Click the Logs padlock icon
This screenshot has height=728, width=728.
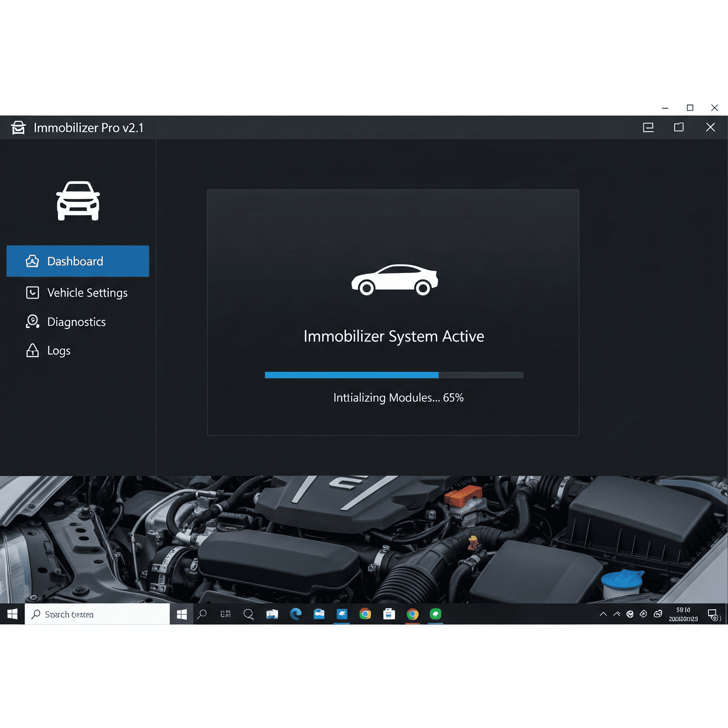point(32,350)
